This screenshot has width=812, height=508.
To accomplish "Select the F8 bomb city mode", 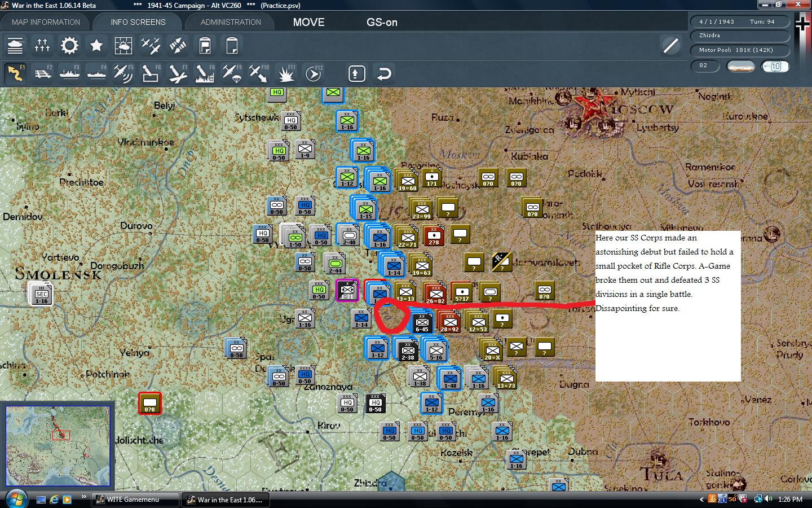I will point(205,73).
